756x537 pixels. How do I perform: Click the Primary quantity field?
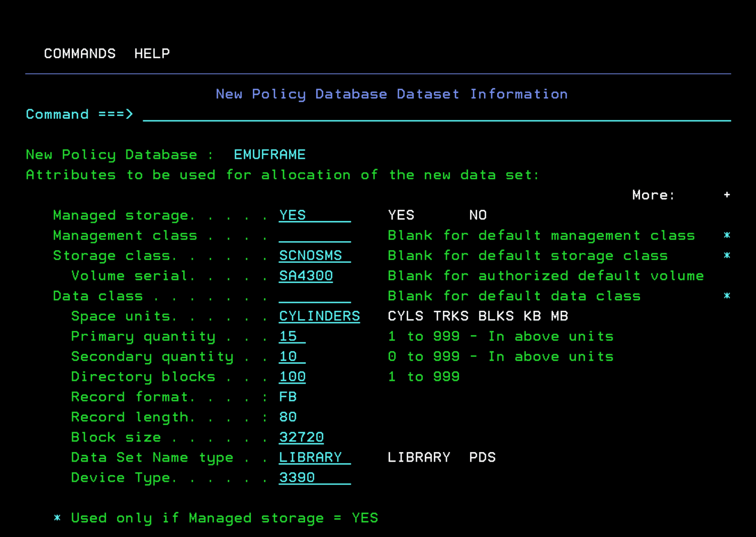(292, 337)
